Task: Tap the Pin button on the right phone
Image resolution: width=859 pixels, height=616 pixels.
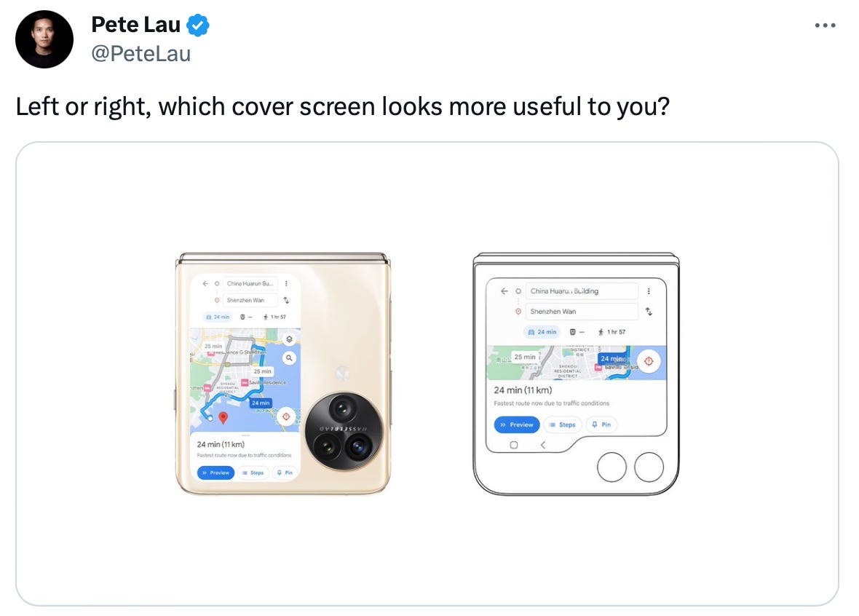Action: click(601, 425)
